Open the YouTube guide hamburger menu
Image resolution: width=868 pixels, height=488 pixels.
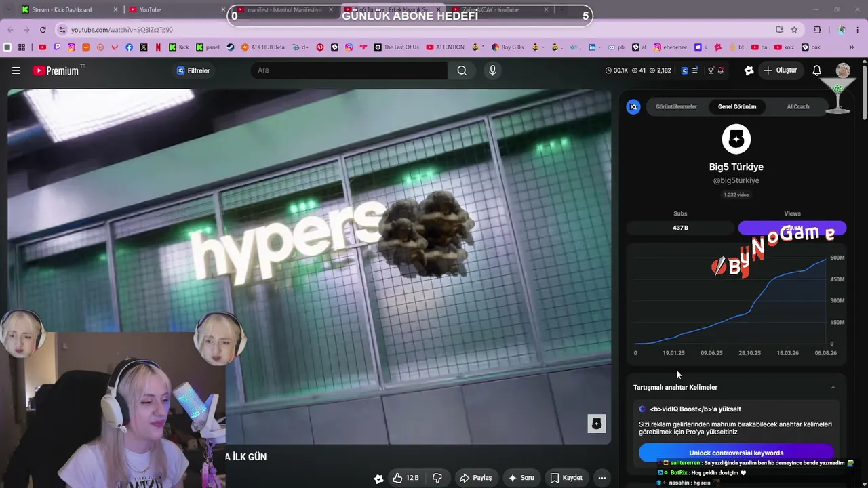click(16, 70)
